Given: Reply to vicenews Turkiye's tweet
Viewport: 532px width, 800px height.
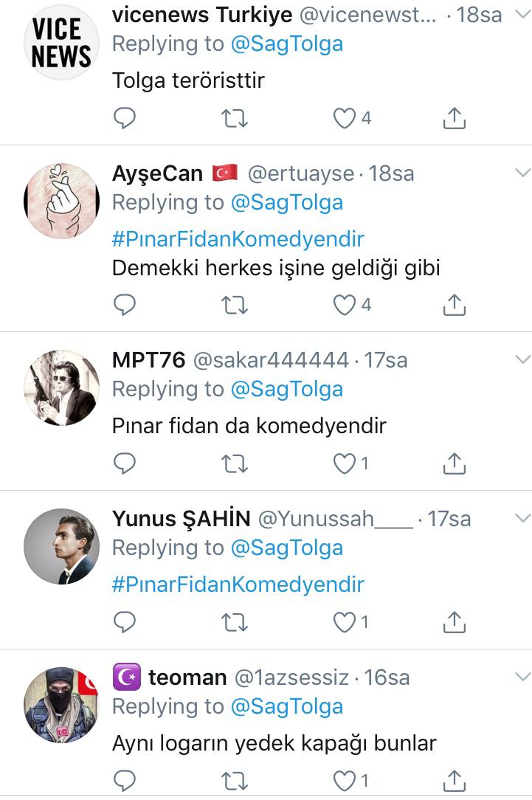Looking at the screenshot, I should pyautogui.click(x=125, y=118).
